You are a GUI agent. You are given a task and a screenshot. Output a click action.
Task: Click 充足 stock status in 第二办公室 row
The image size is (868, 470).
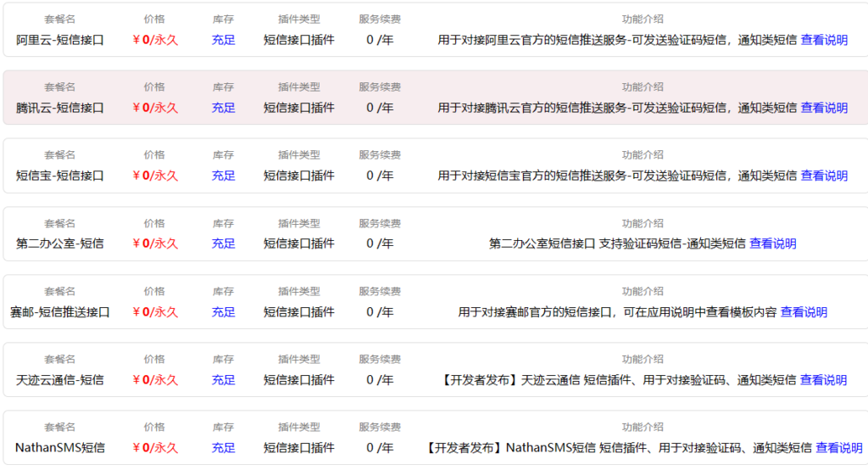223,243
